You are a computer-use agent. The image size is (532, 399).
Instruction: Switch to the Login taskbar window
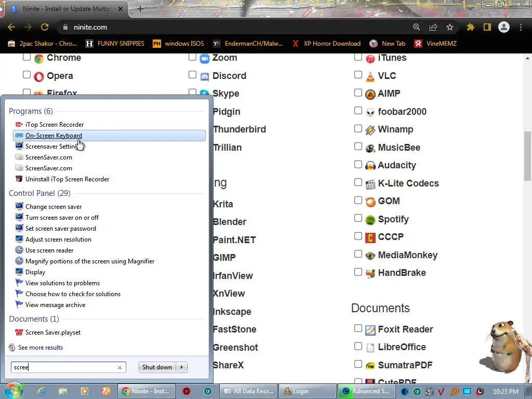[308, 391]
